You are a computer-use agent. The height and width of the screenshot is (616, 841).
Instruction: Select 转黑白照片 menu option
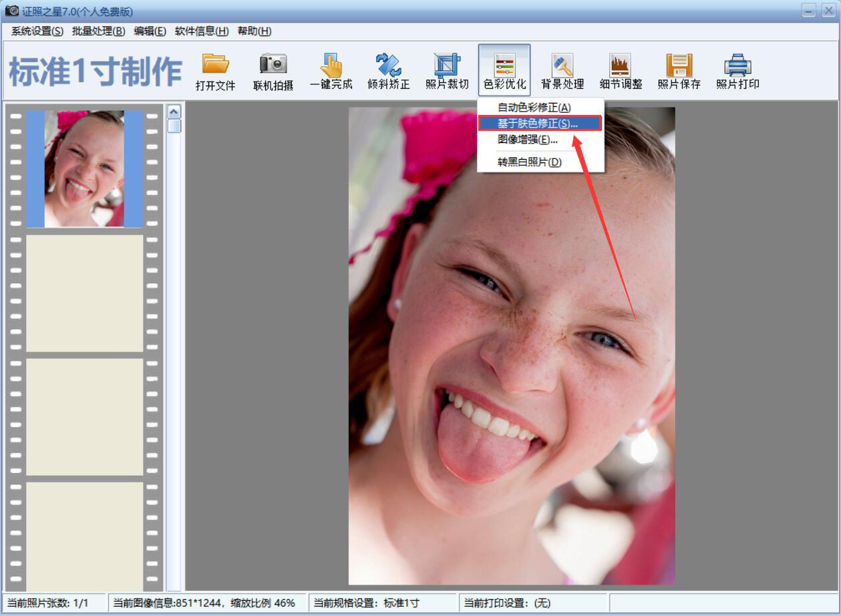[529, 162]
